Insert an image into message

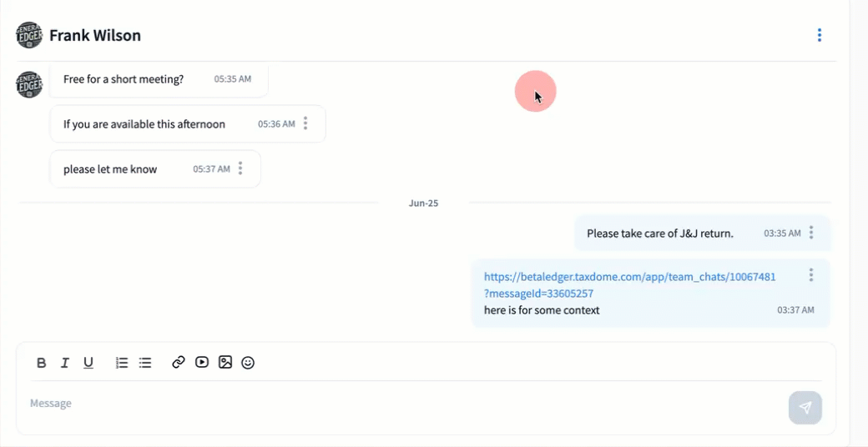pyautogui.click(x=225, y=363)
